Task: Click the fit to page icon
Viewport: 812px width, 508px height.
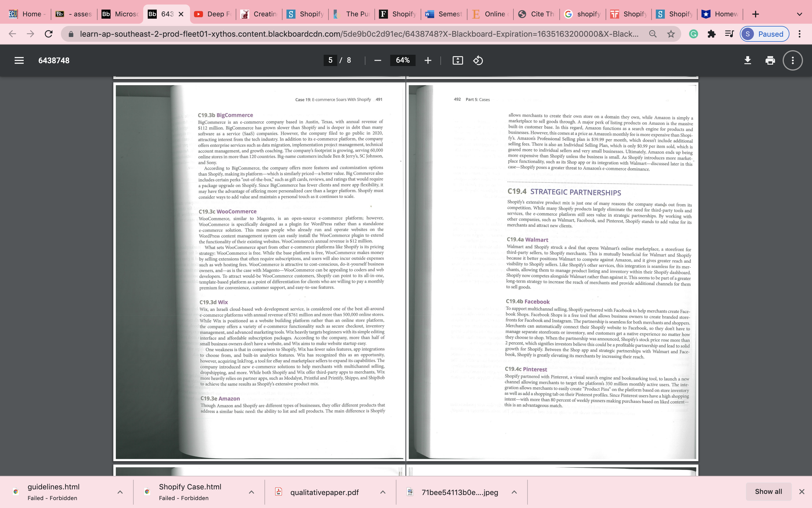Action: (458, 60)
